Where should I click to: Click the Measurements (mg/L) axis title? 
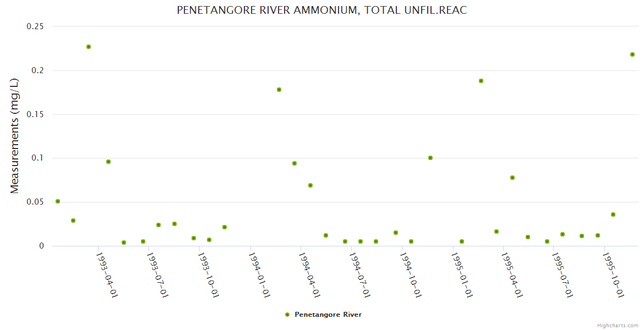coord(15,136)
